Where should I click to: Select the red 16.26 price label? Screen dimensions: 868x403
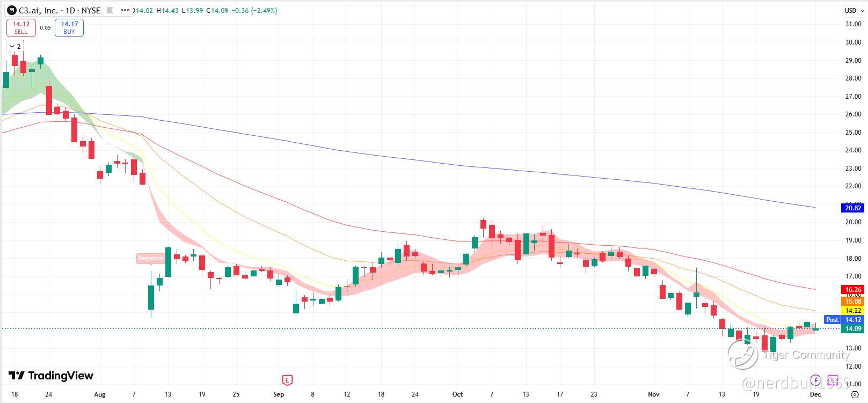pos(853,290)
